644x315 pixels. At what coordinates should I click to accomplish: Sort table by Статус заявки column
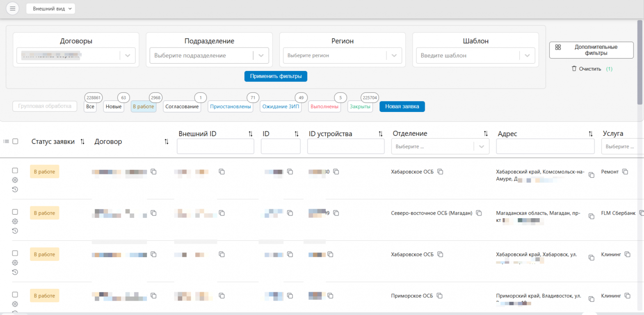tap(82, 142)
